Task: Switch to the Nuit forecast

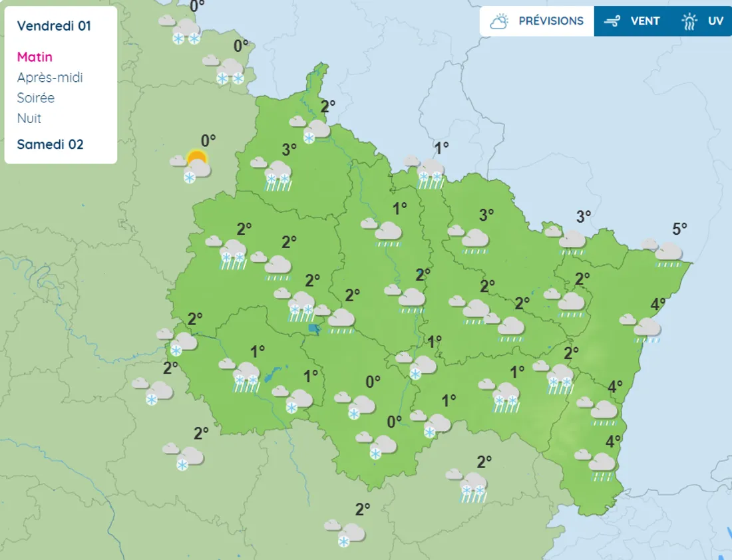Action: point(29,118)
